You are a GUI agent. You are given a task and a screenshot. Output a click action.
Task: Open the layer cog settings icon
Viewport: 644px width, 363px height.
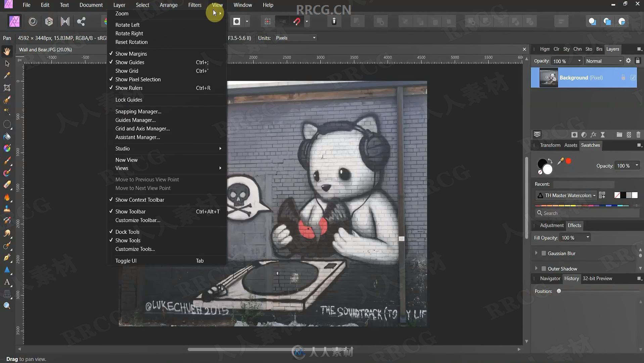(x=628, y=61)
